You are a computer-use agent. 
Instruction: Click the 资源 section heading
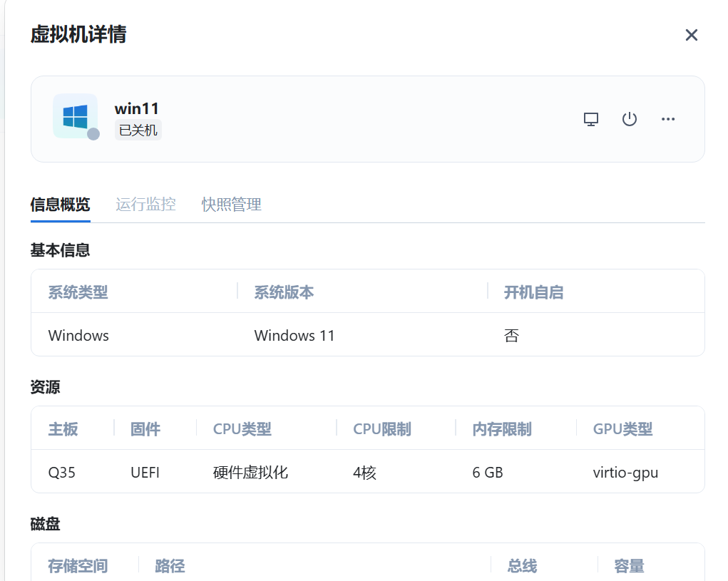click(46, 387)
